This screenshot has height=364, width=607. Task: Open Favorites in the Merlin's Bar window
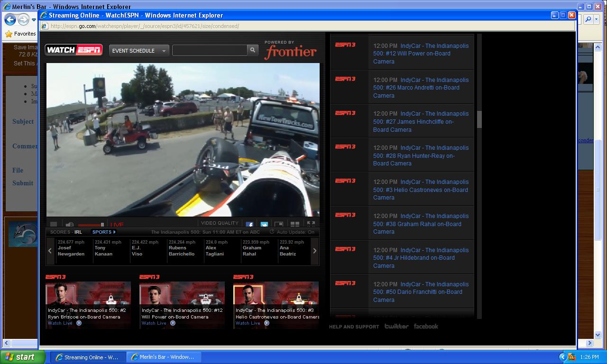click(x=20, y=34)
